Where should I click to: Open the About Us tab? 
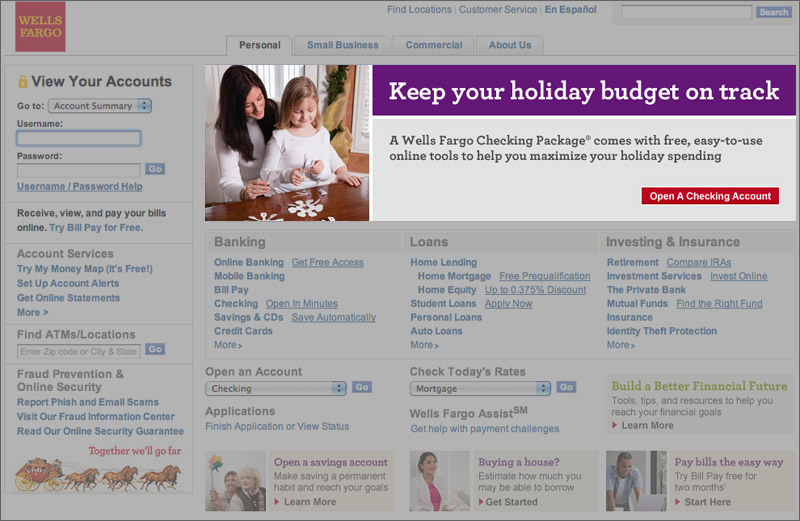tap(510, 45)
